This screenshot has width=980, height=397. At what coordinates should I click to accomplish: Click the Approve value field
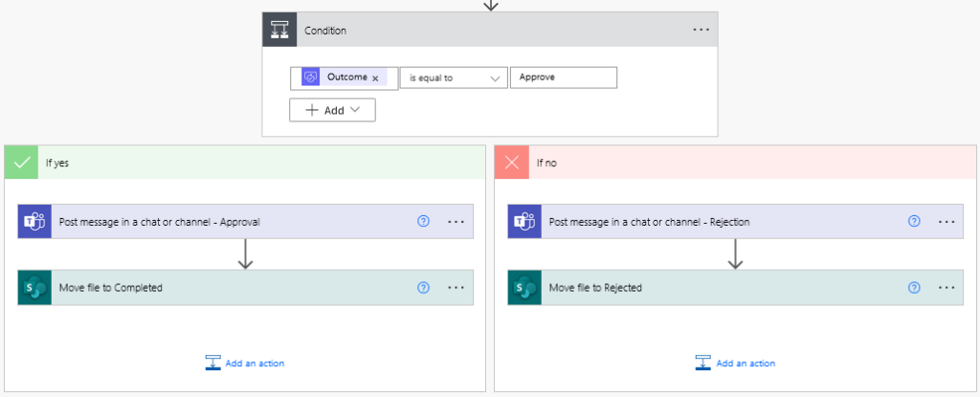point(564,77)
